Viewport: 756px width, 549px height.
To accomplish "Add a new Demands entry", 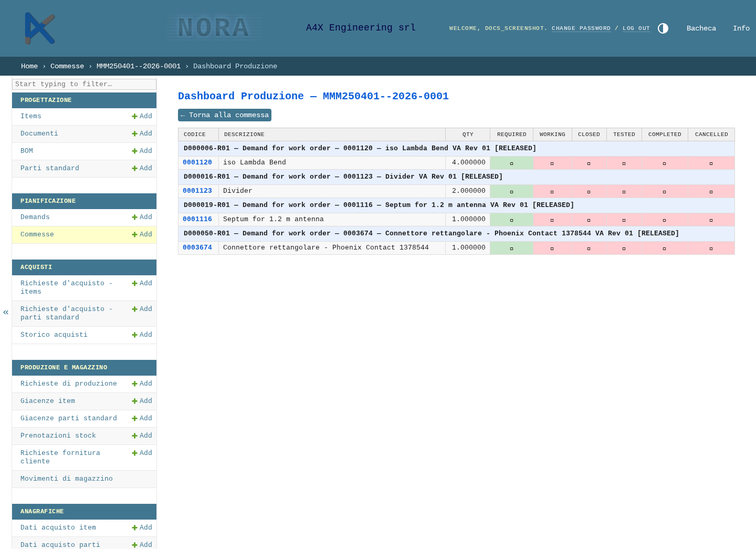I will 142,217.
